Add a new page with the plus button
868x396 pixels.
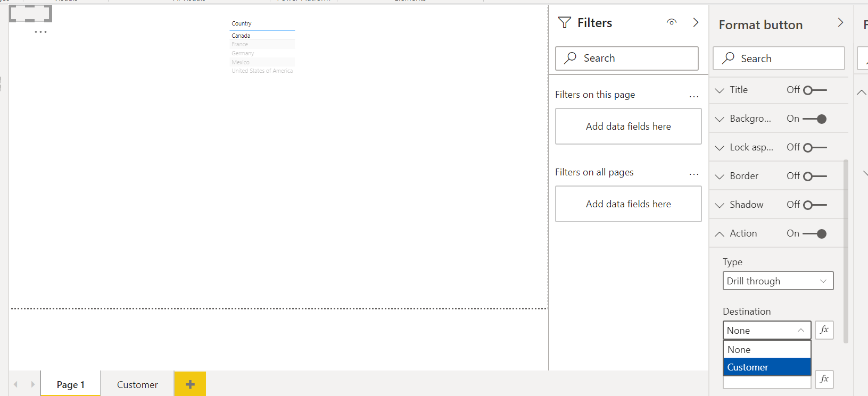190,384
